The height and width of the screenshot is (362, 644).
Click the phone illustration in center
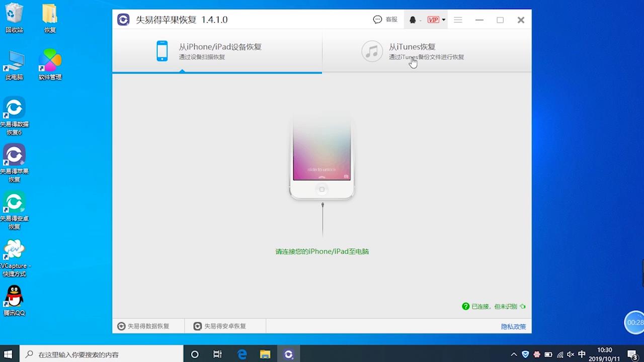click(322, 157)
